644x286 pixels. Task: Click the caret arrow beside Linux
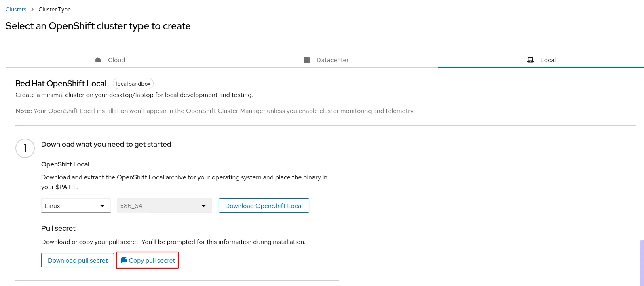click(102, 206)
